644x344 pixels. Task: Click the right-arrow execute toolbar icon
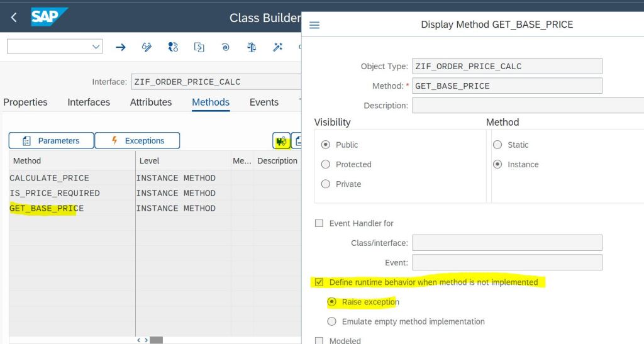pyautogui.click(x=120, y=47)
